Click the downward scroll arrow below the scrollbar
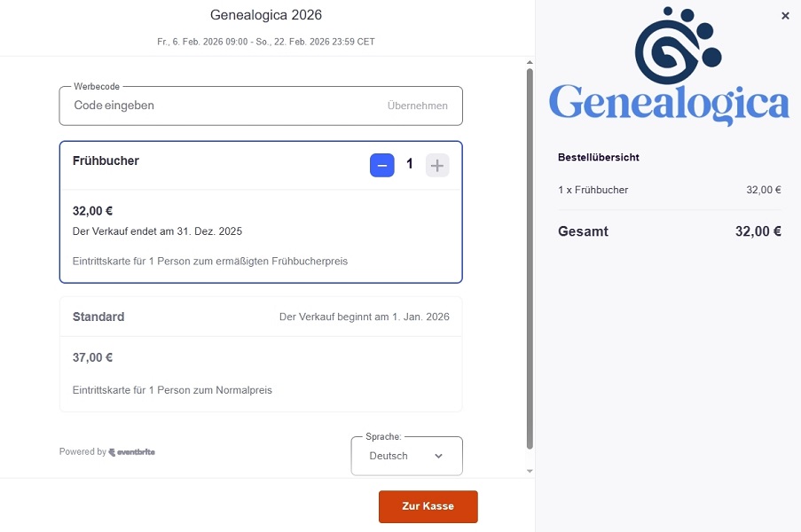The height and width of the screenshot is (532, 801). [530, 471]
